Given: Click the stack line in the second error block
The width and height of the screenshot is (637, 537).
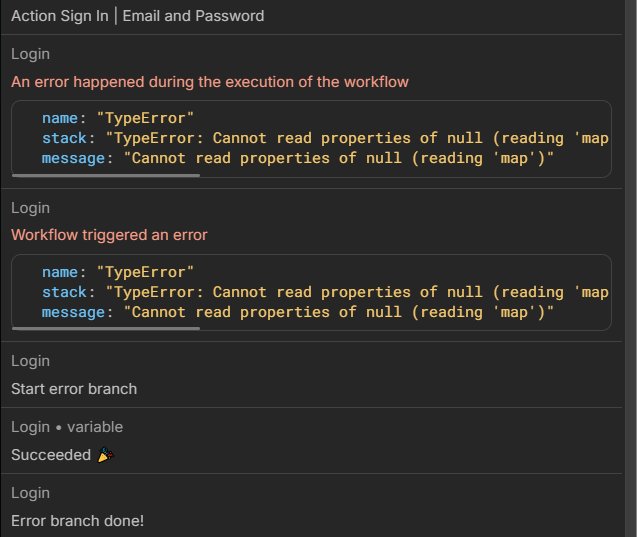Looking at the screenshot, I should (x=325, y=292).
